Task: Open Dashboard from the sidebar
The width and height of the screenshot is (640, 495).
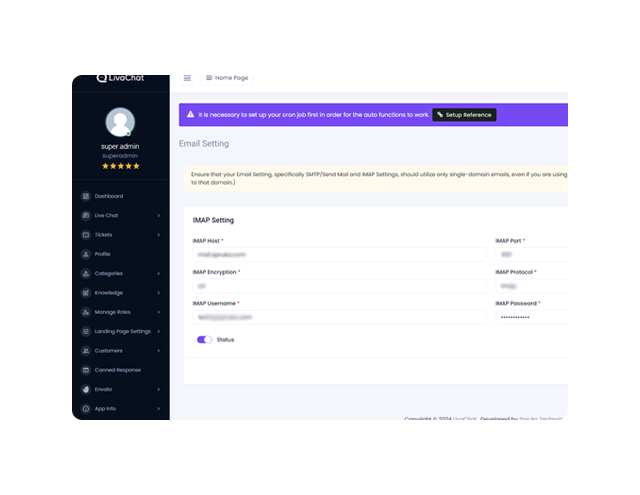Action: [109, 196]
